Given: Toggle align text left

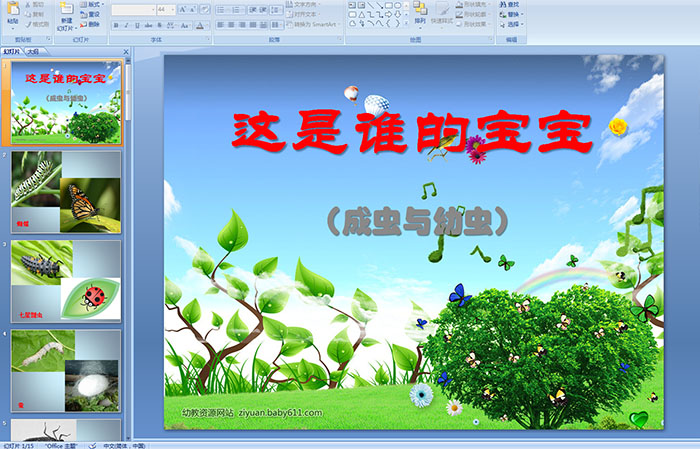Looking at the screenshot, I should (221, 25).
